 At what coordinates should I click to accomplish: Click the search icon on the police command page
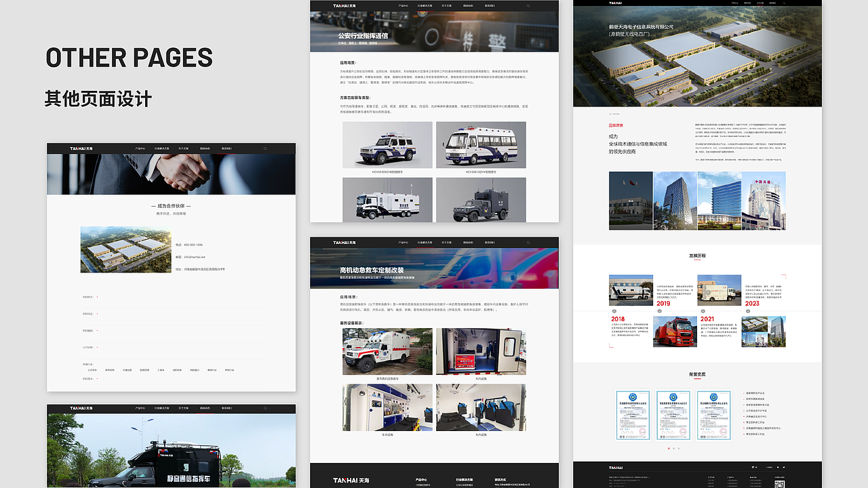pos(529,5)
